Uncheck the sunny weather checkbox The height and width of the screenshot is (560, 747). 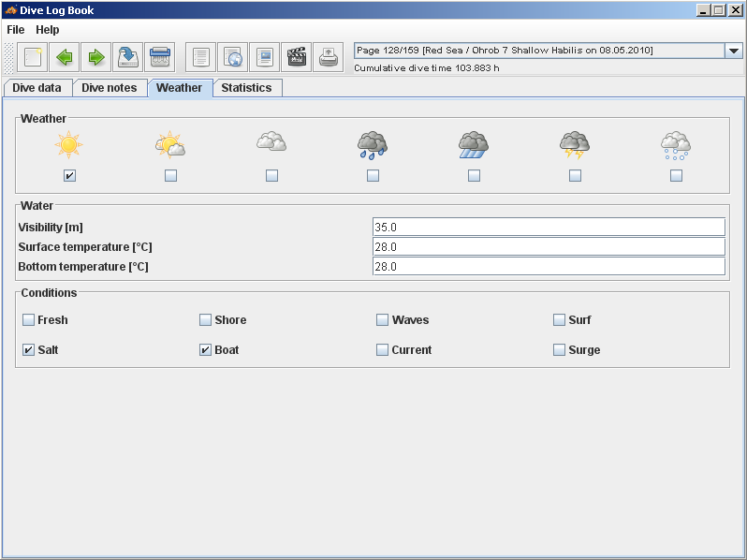tap(69, 175)
